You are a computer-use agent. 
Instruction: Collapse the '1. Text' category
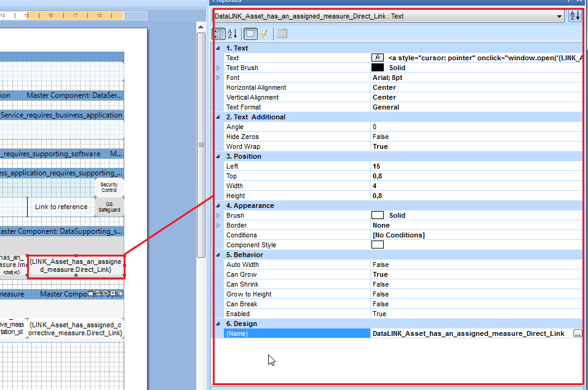(218, 48)
